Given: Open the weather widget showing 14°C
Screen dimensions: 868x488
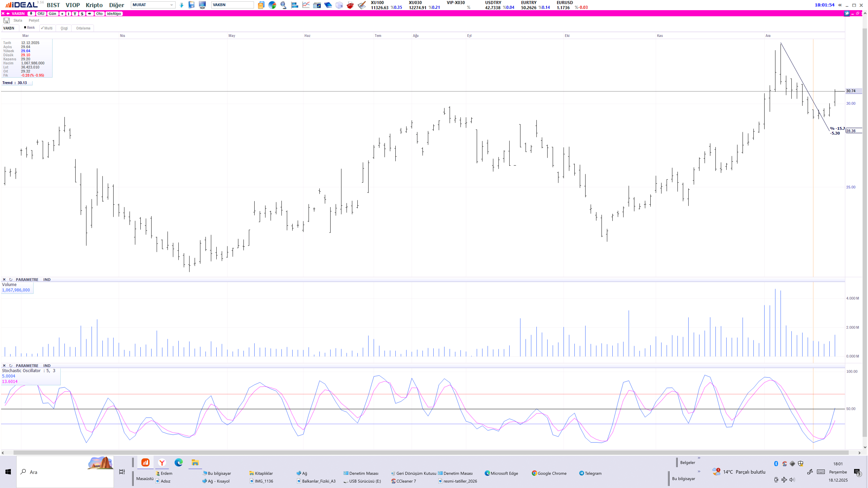Looking at the screenshot, I should point(739,472).
